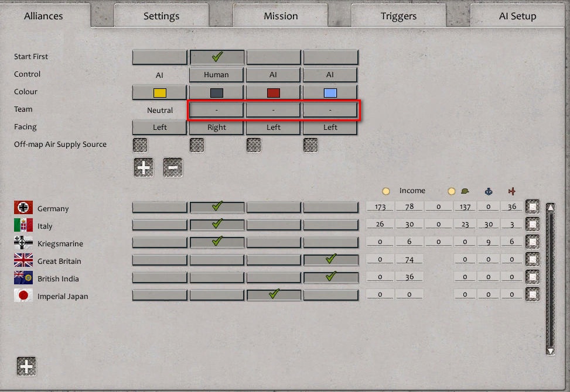Change facing Left for yellow alliance
570x392 pixels.
(x=159, y=128)
